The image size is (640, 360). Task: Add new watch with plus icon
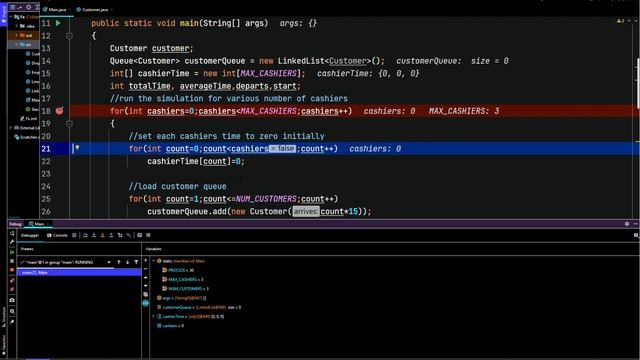[146, 260]
